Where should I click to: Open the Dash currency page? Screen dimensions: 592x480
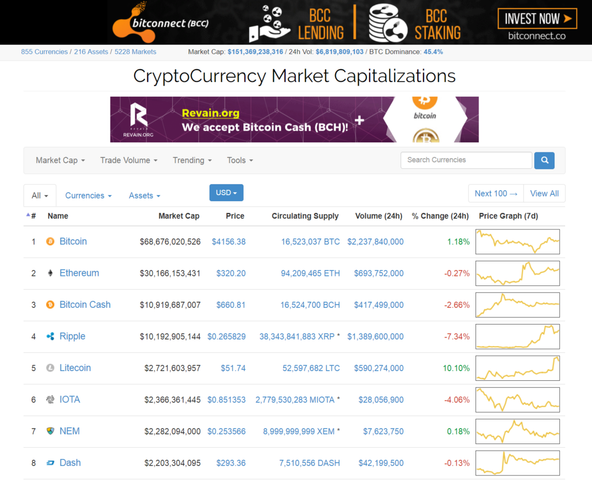click(x=70, y=463)
